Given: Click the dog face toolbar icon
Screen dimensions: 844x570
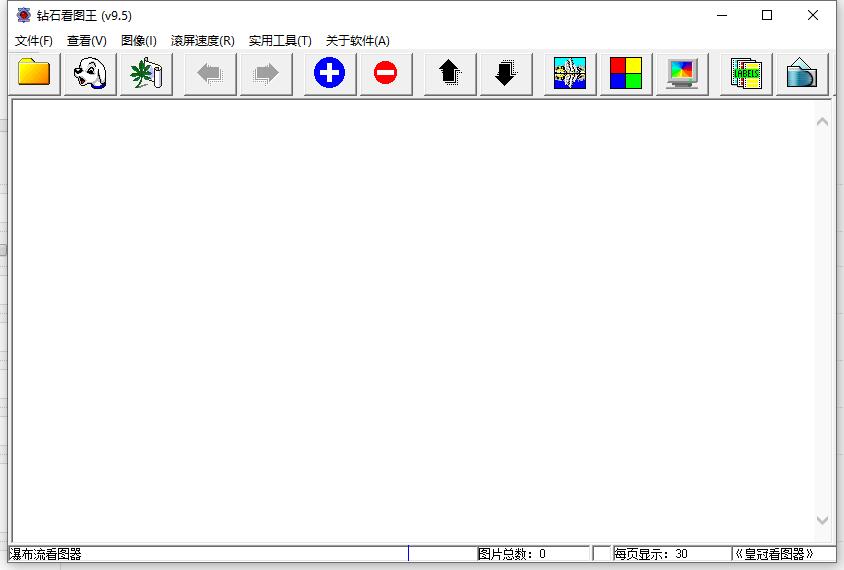Looking at the screenshot, I should point(90,74).
